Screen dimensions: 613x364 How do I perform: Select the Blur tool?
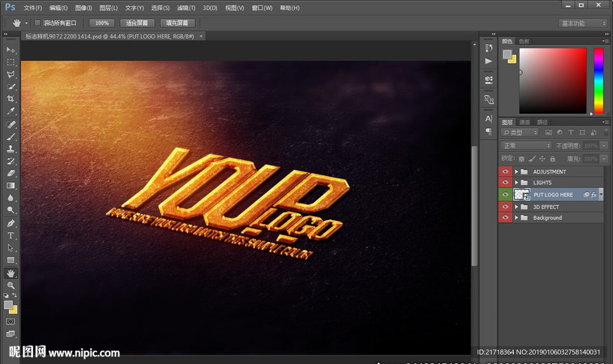[x=11, y=198]
